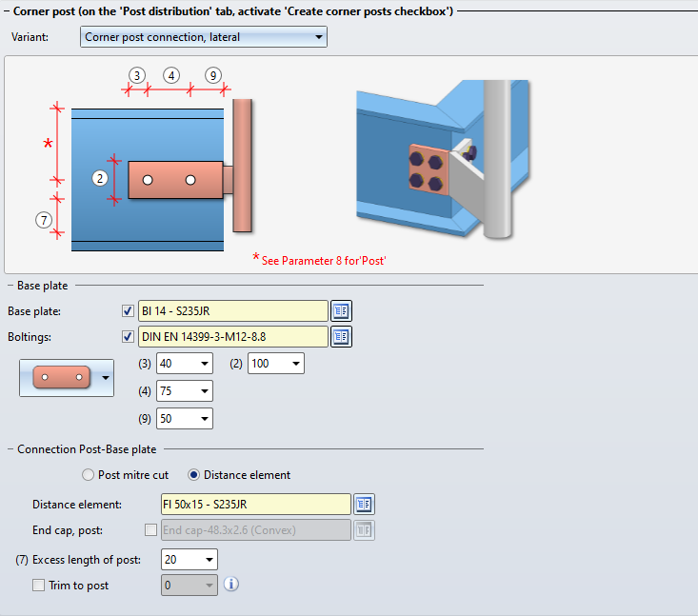Viewport: 698px width, 616px height.
Task: Open catalogue browser for Boltings
Action: tap(341, 336)
